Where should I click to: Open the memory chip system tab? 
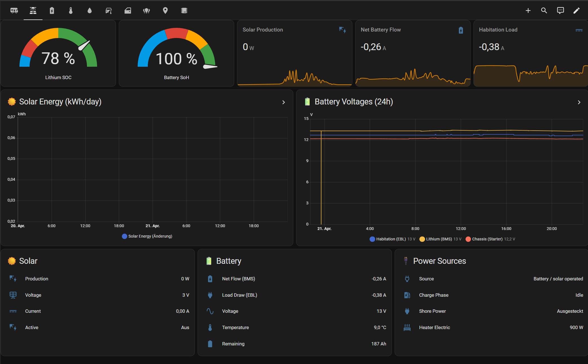(184, 10)
